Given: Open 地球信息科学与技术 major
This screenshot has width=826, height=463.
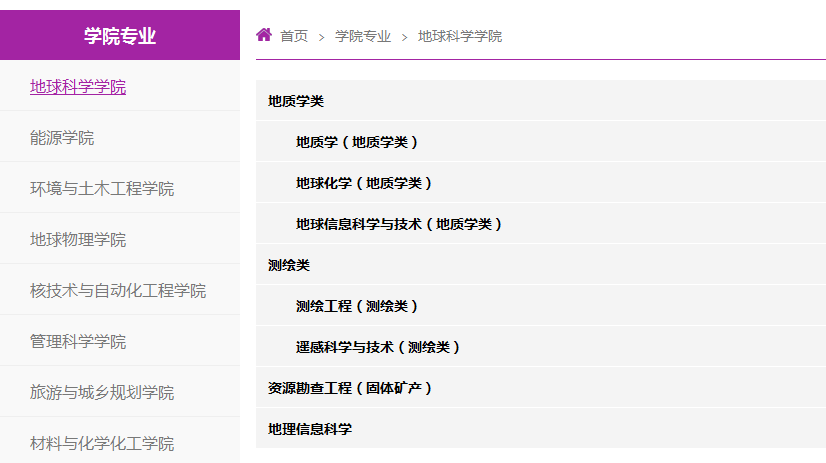Looking at the screenshot, I should point(398,224).
